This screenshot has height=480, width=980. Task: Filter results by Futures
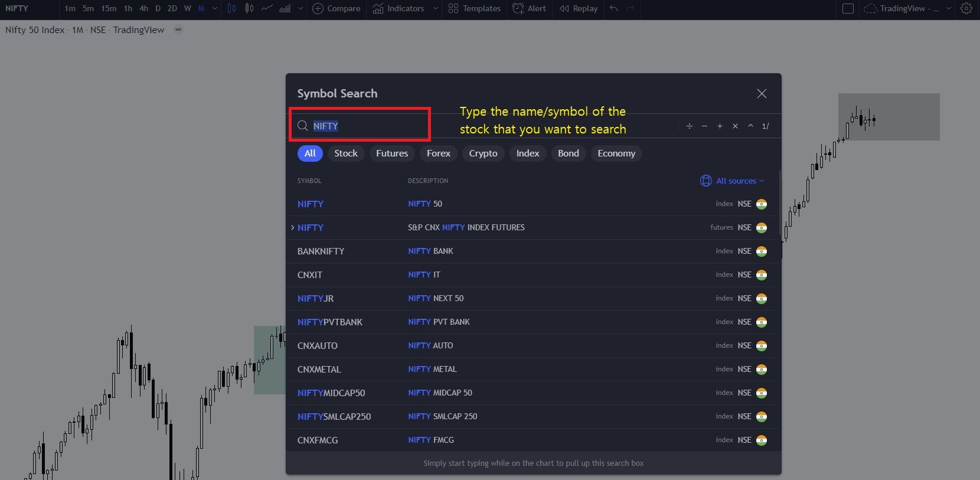coord(392,154)
